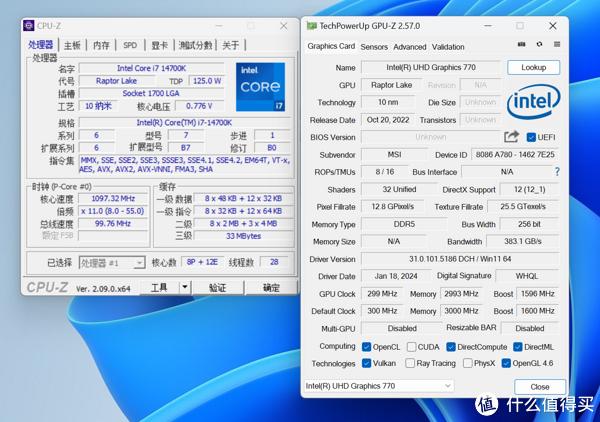Toggle the DirectML checkbox
This screenshot has height=422, width=600.
point(518,347)
